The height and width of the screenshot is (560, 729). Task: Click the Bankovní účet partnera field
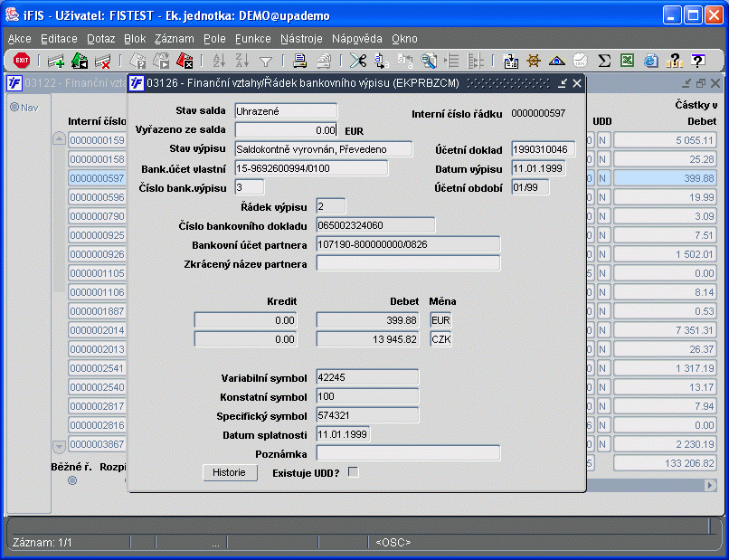408,244
